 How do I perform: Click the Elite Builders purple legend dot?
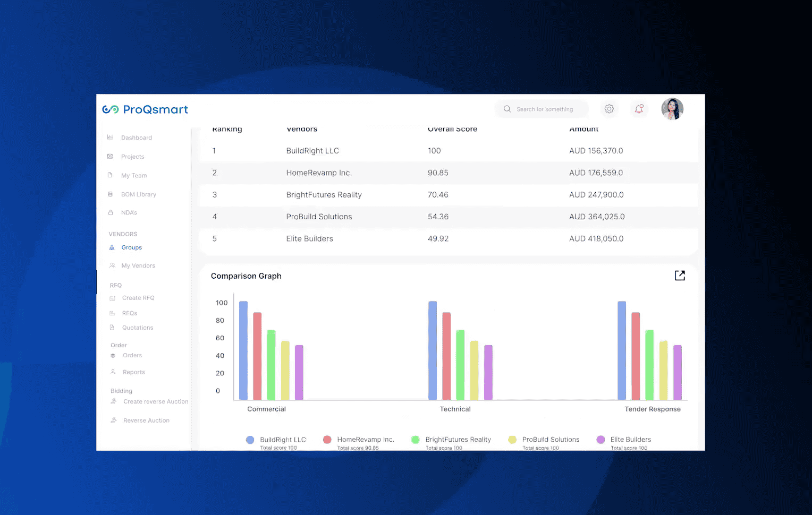600,440
